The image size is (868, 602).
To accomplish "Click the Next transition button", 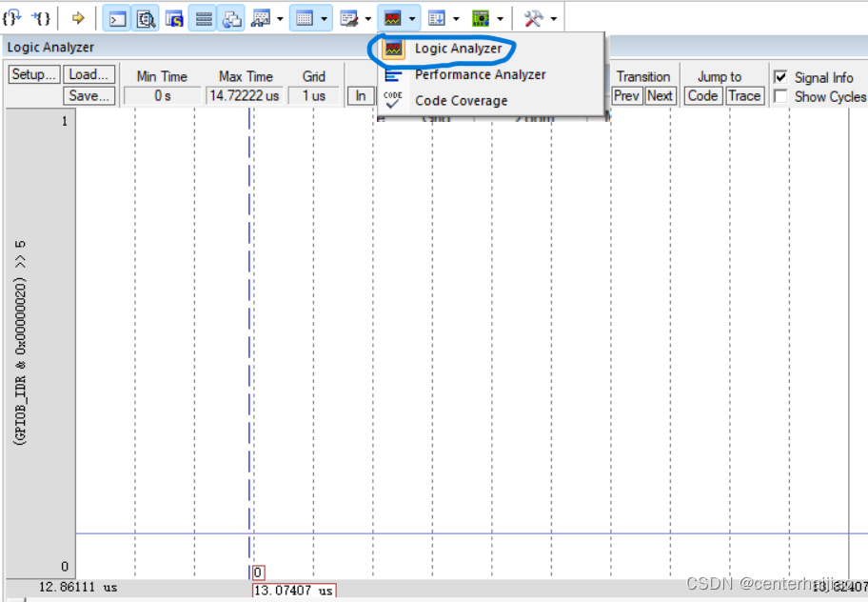I will 660,95.
